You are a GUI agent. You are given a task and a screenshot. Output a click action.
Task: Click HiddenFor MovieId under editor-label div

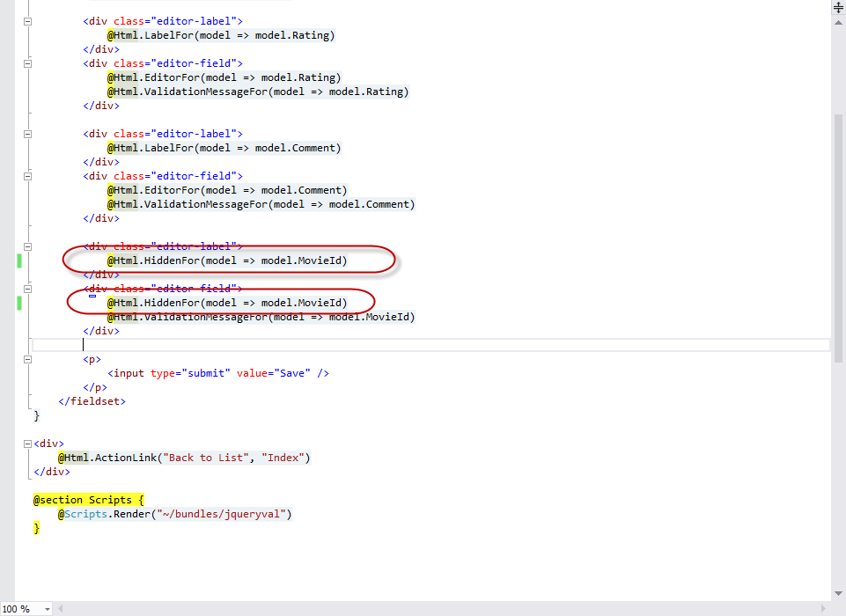[227, 260]
